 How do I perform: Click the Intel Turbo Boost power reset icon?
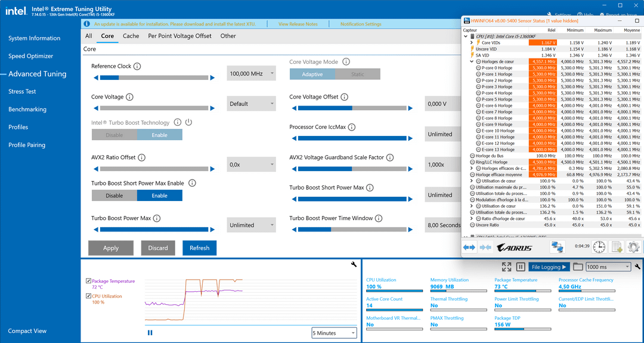[x=188, y=122]
